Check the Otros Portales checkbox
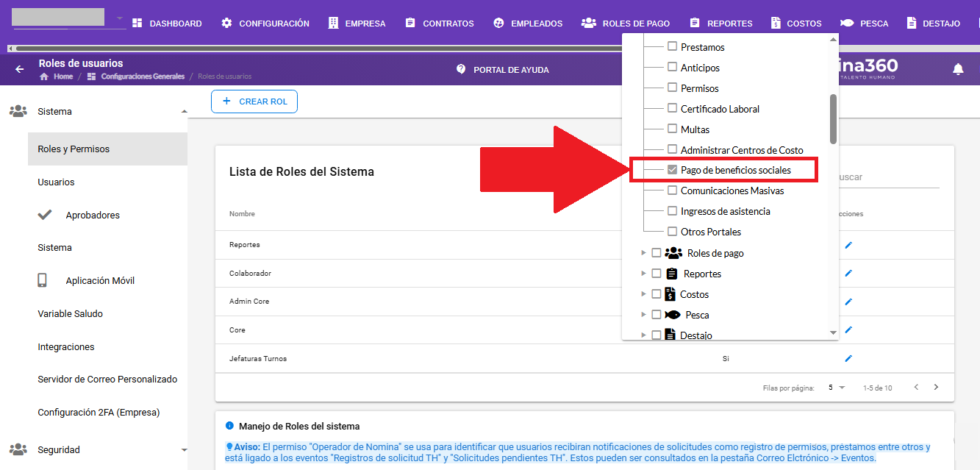 [672, 231]
